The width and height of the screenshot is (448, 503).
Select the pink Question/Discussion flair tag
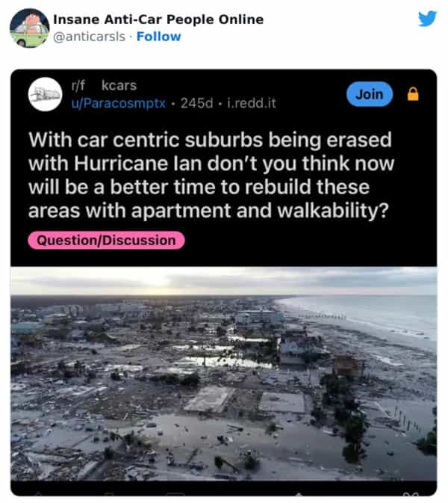tap(106, 240)
